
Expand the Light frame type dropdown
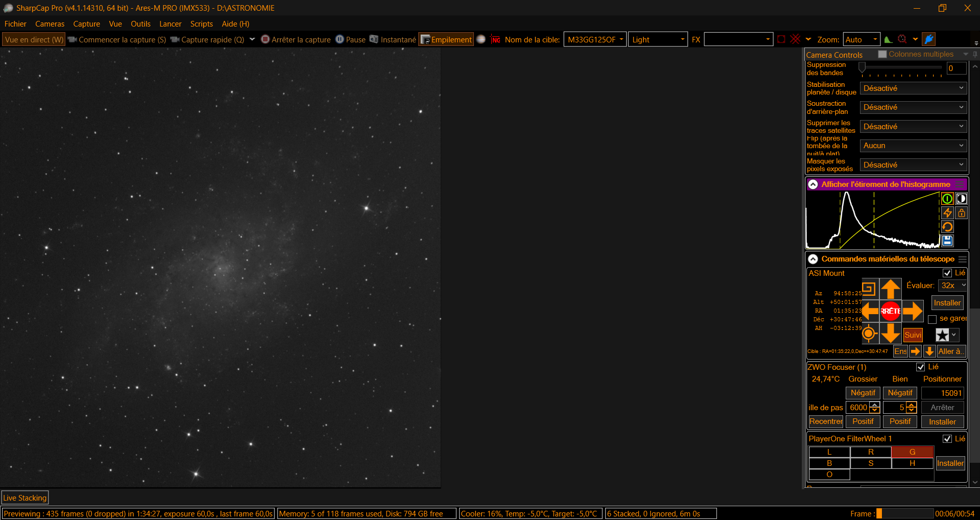658,39
